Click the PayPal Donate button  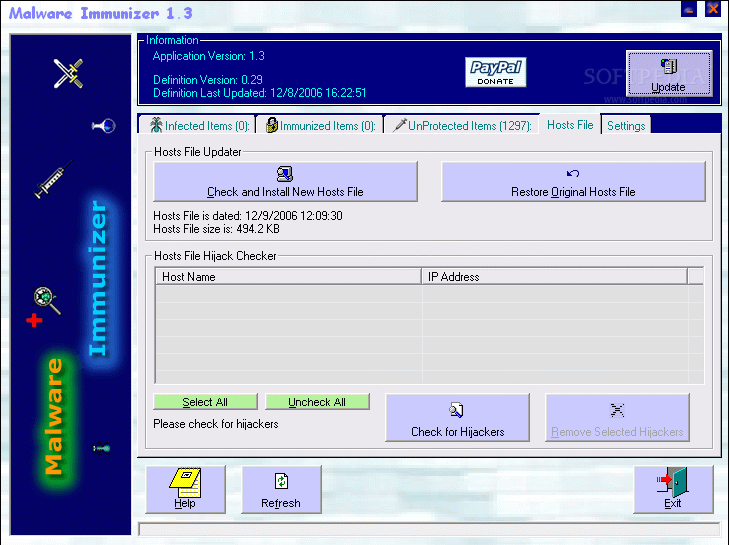496,72
